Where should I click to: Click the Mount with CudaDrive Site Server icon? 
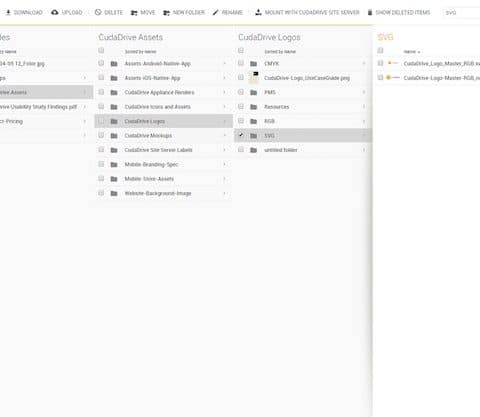(258, 13)
